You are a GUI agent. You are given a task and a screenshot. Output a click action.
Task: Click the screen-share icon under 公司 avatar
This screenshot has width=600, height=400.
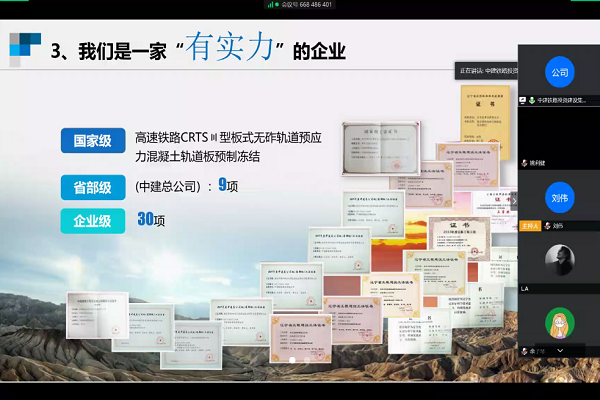point(523,100)
